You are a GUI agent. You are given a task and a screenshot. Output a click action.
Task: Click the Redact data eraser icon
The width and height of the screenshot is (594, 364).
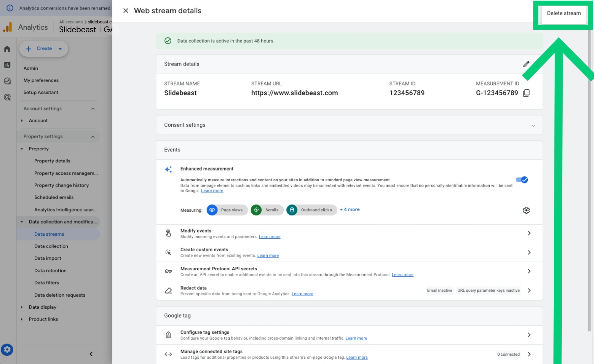coord(168,290)
